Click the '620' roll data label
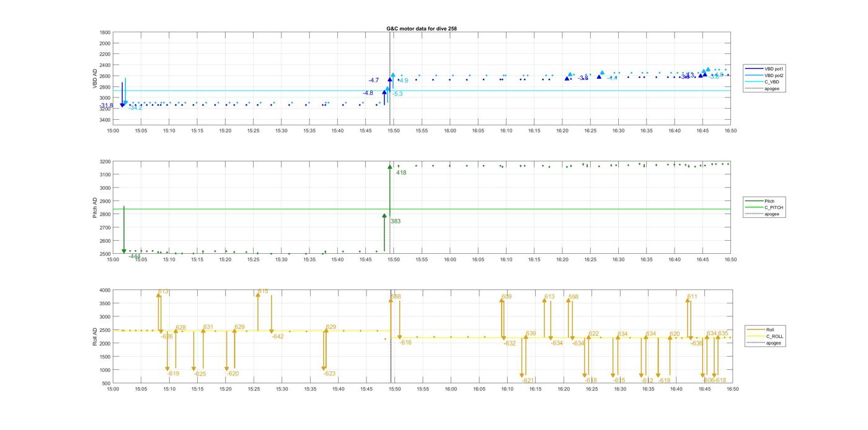Image resolution: width=868 pixels, height=430 pixels. (675, 334)
